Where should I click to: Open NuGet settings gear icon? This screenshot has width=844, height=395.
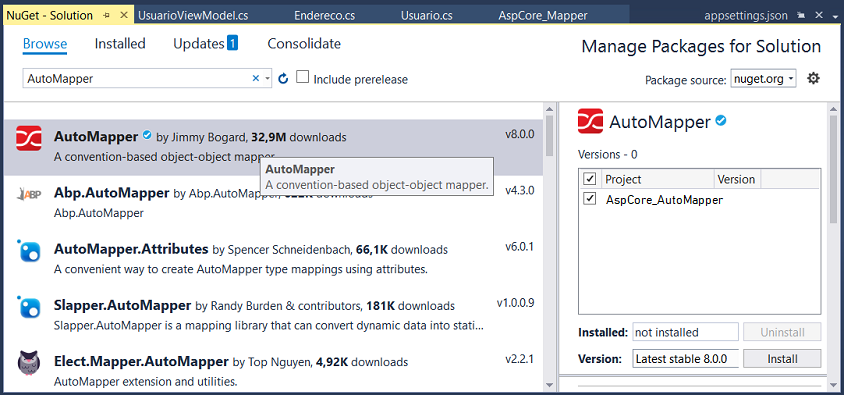pos(813,79)
